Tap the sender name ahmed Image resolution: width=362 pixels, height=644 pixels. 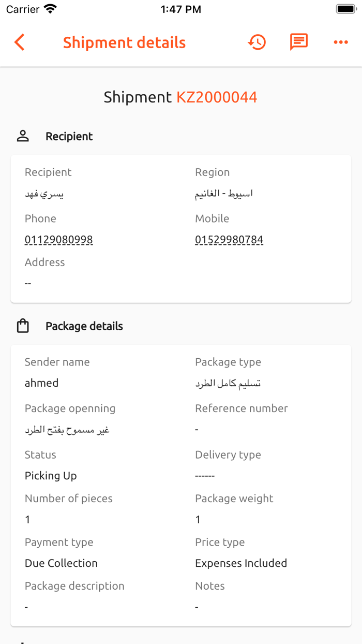[x=41, y=383]
